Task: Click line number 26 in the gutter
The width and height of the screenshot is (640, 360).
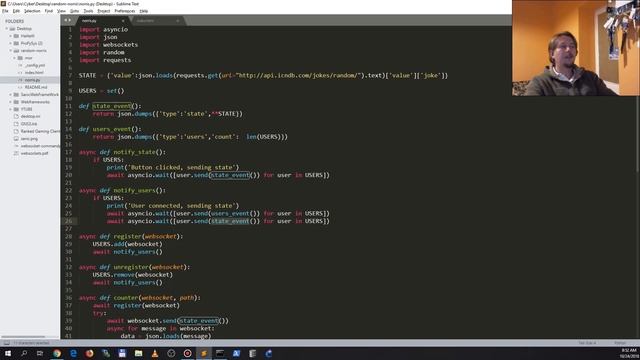Action: pos(68,221)
